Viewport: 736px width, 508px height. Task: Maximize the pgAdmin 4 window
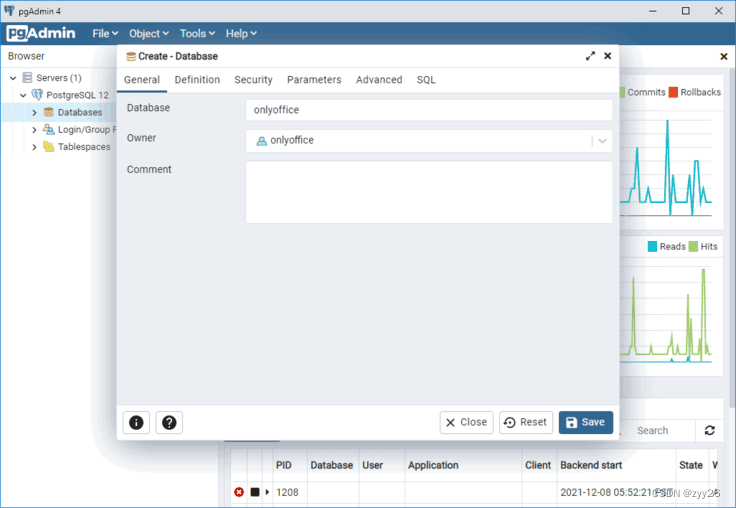click(686, 11)
